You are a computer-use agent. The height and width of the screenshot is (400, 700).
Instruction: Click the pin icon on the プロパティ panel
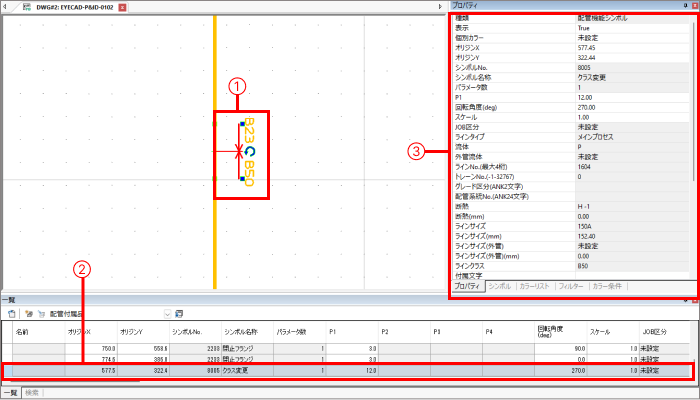click(x=684, y=5)
